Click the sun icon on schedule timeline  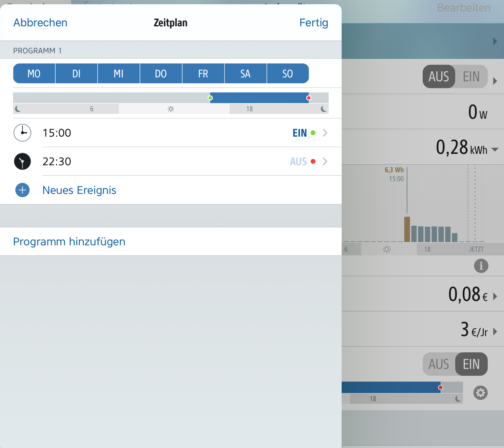171,109
